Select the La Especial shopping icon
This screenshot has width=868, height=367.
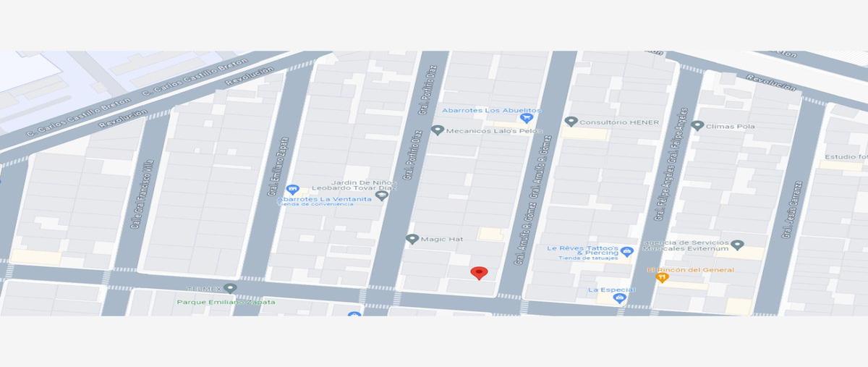point(619,298)
